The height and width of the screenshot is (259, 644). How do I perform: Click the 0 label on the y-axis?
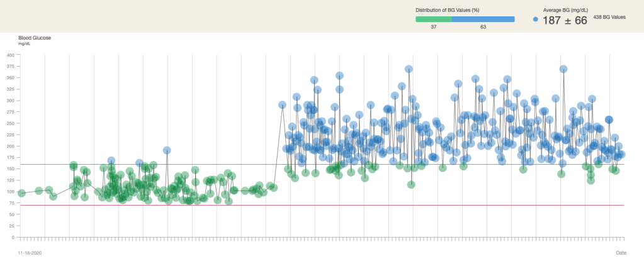13,238
